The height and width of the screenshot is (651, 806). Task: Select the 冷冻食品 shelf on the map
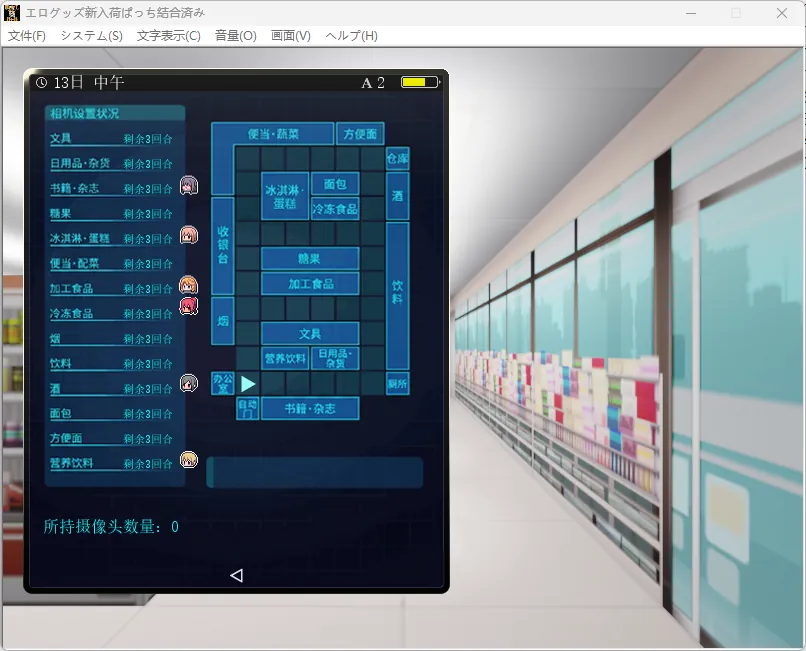[x=335, y=209]
